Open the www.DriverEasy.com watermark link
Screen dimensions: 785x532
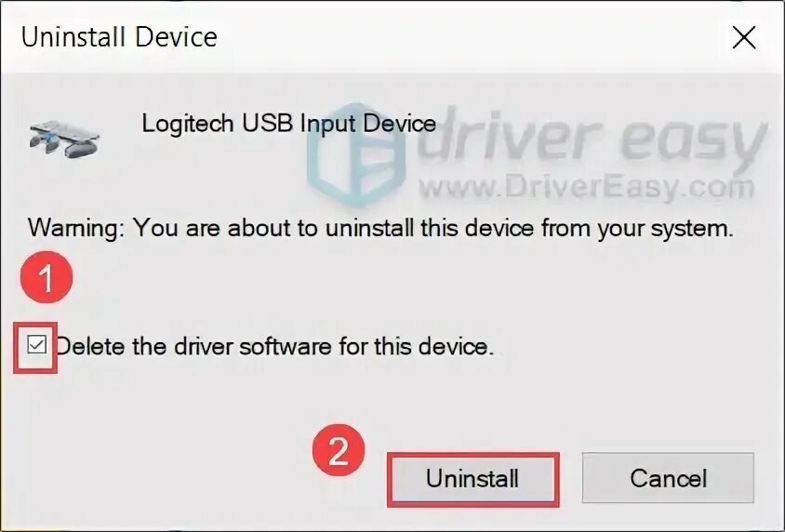pos(587,188)
